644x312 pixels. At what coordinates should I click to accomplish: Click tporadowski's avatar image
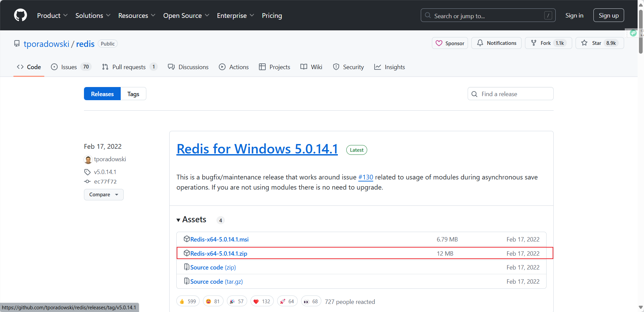[88, 159]
